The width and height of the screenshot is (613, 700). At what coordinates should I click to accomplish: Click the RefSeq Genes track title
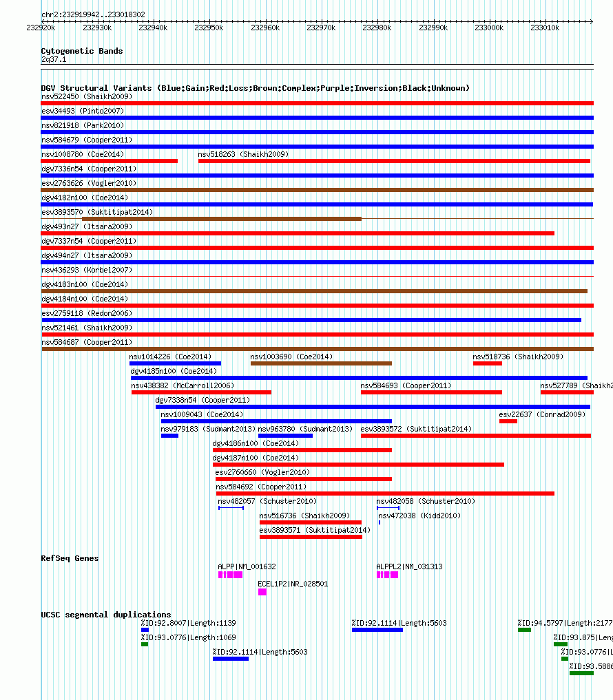click(70, 558)
